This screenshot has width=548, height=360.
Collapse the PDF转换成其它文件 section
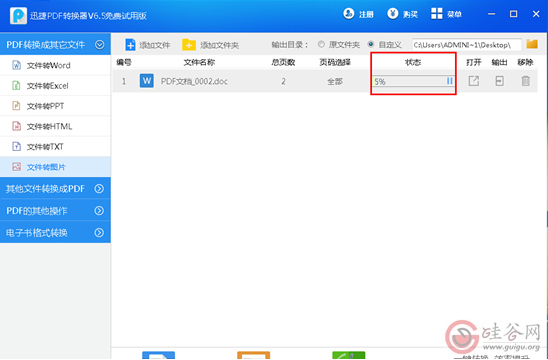[x=99, y=45]
